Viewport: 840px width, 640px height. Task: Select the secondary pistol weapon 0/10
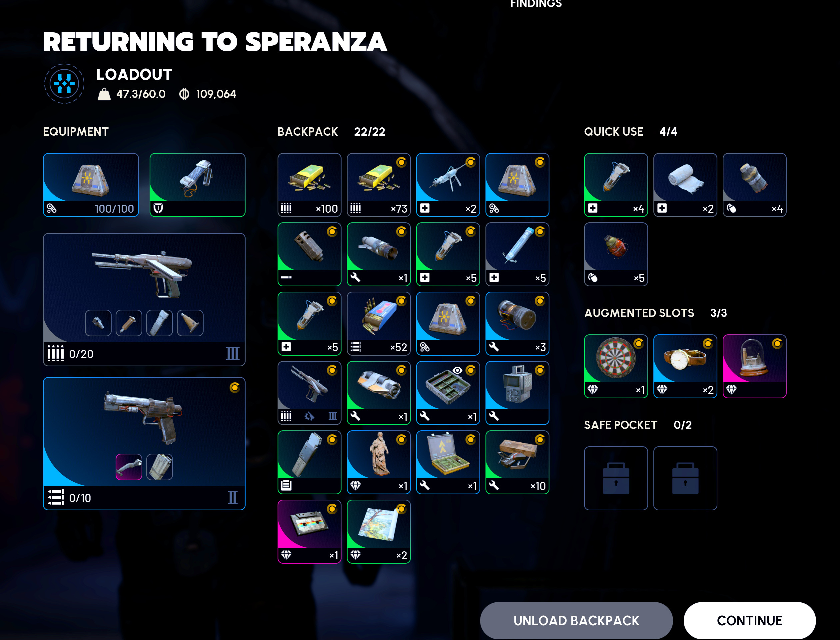[144, 443]
